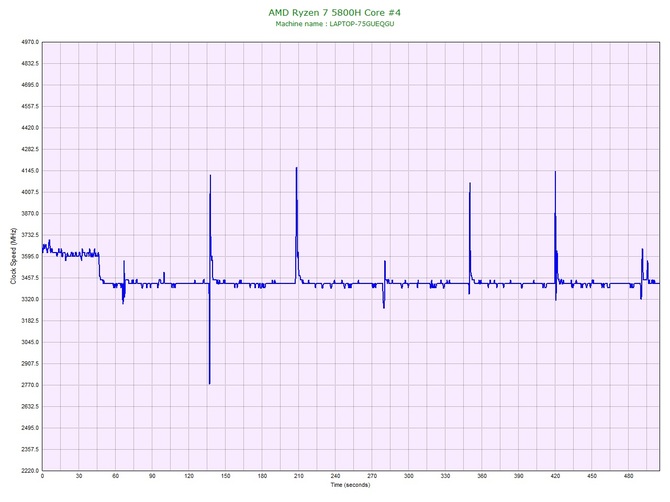The image size is (670, 502).
Task: Click the chart title 'AMD Ryzen 7 5800H Core #4'
Action: tap(335, 12)
